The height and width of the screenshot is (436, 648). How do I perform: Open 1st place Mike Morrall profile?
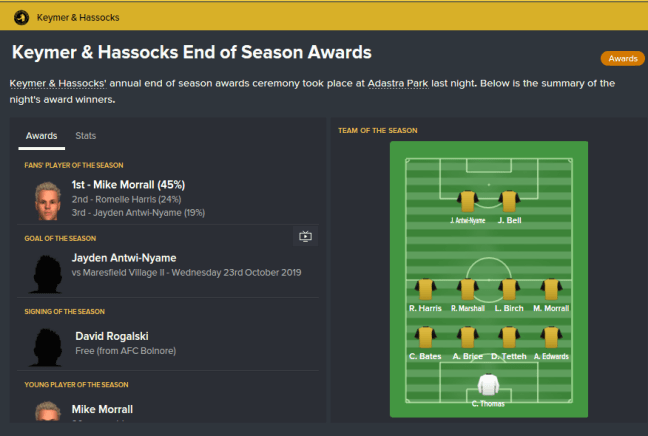click(128, 185)
